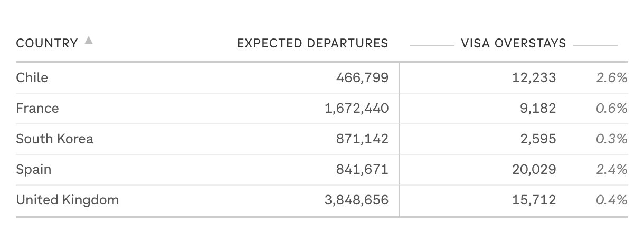The height and width of the screenshot is (234, 644).
Task: Select the United Kingdom row label
Action: pyautogui.click(x=68, y=200)
